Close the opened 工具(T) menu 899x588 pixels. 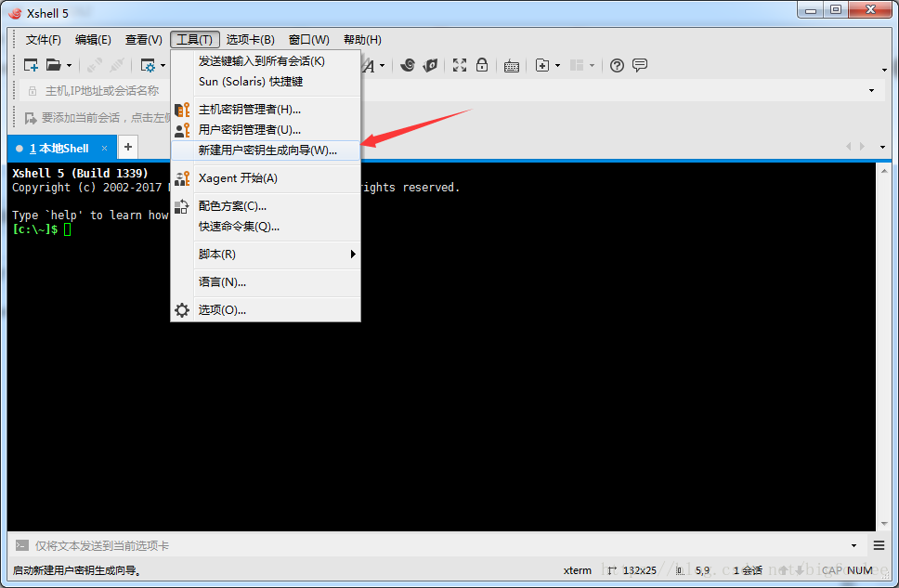tap(195, 40)
